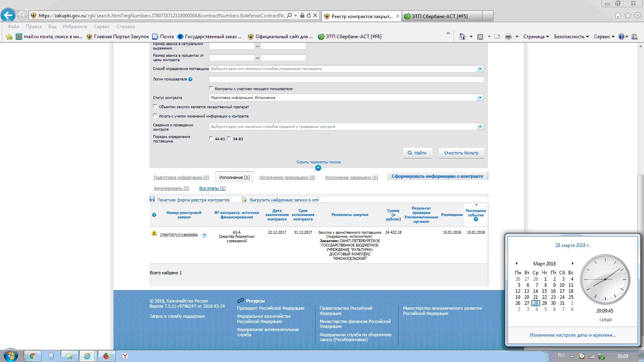644x362 pixels.
Task: Enable the 44-ФЗ checkbox
Action: click(211, 138)
